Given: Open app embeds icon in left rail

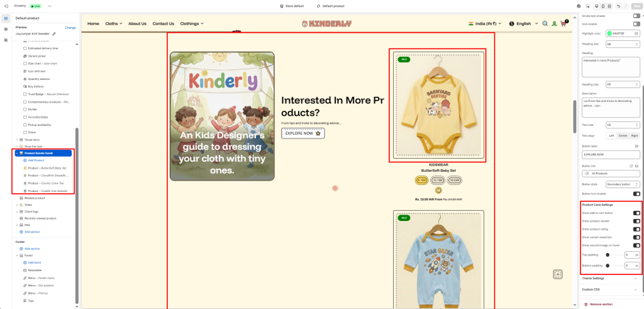Looking at the screenshot, I should (6, 40).
